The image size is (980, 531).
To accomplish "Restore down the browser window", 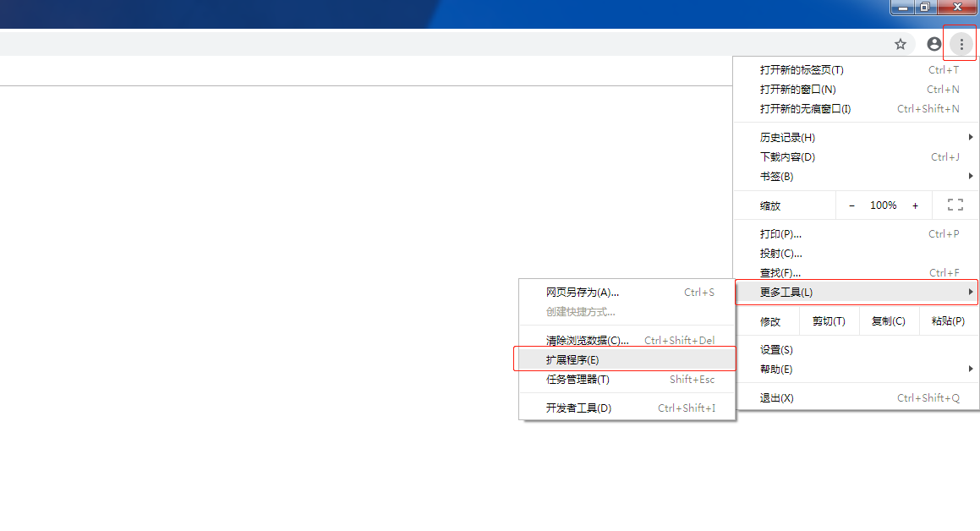I will point(925,7).
